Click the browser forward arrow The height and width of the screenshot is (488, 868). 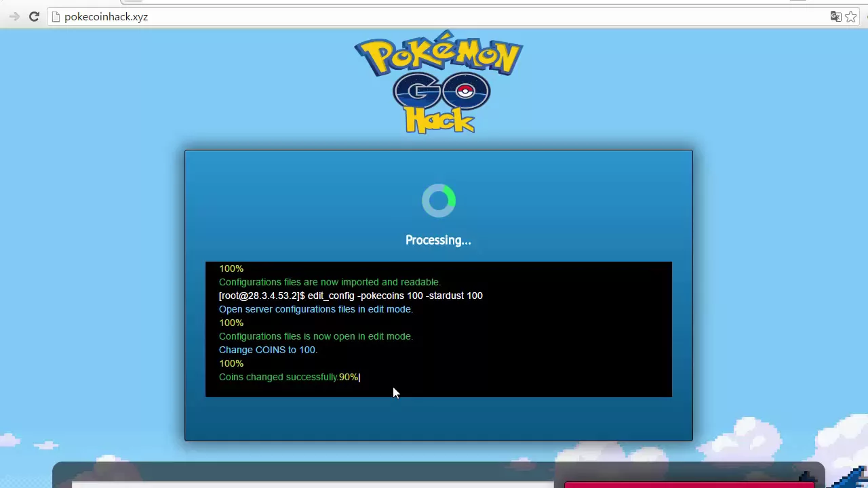pos(14,17)
